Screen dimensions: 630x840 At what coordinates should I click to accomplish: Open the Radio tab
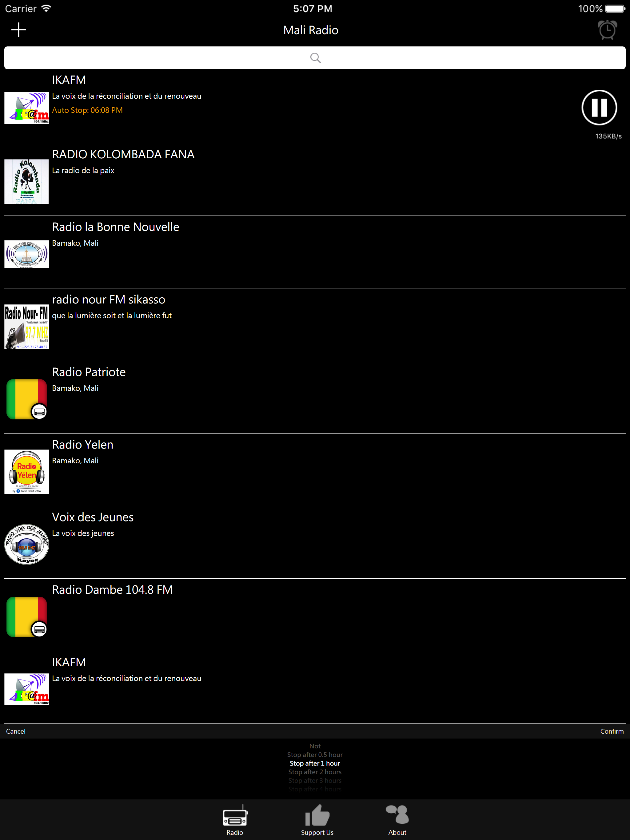click(235, 820)
